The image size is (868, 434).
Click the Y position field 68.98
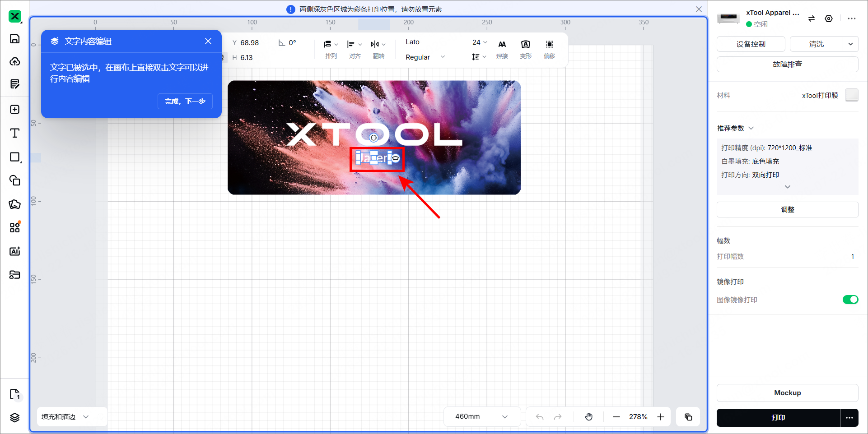coord(249,43)
